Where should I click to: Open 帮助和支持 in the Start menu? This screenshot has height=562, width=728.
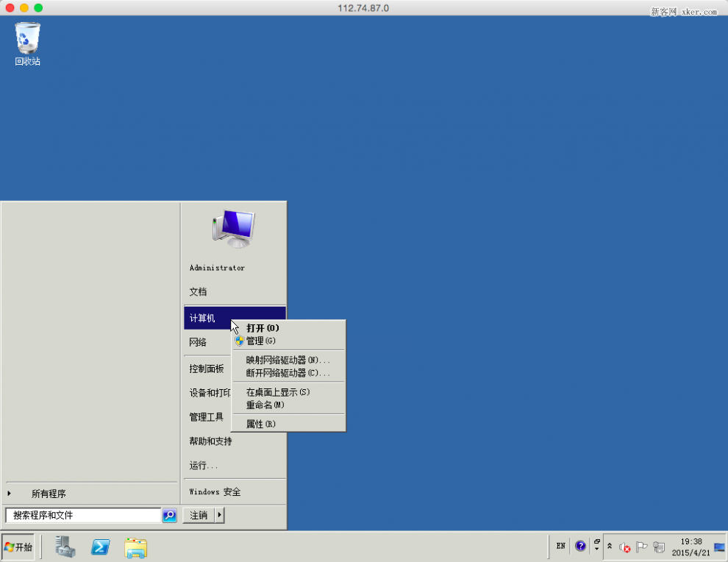pyautogui.click(x=210, y=441)
